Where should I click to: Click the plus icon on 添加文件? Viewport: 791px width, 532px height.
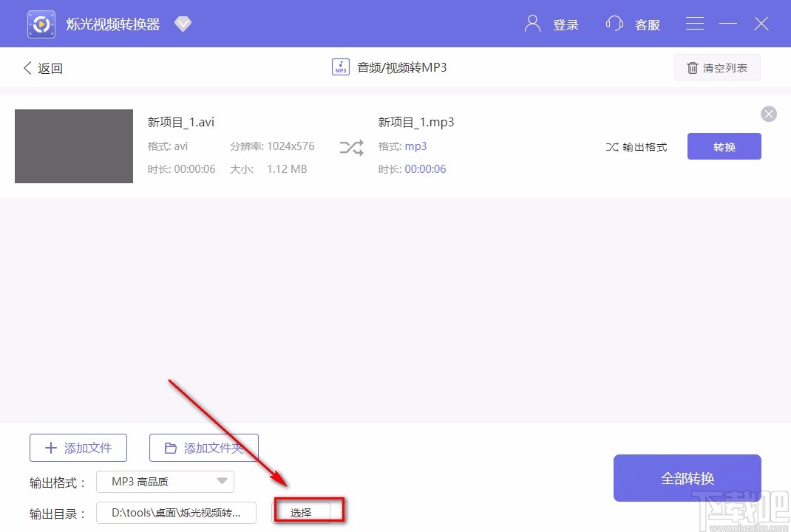pyautogui.click(x=50, y=447)
